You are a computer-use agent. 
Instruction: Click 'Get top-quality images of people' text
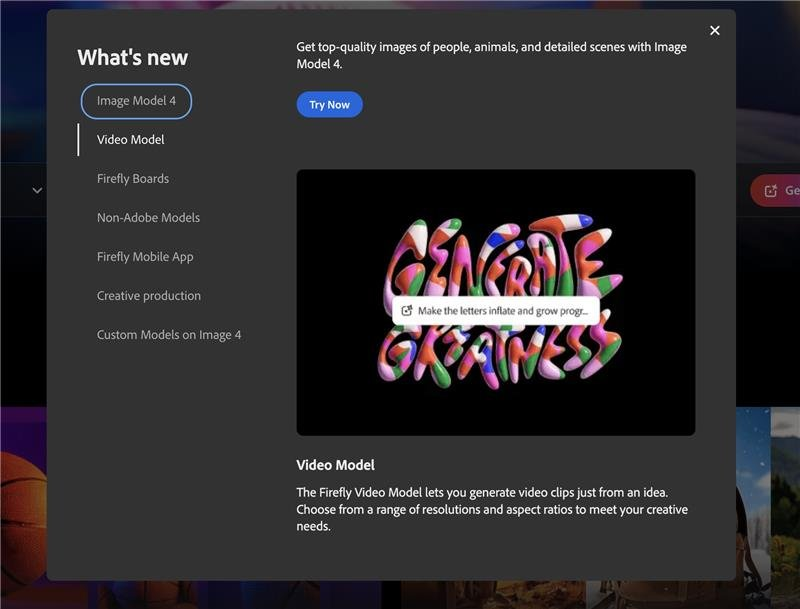491,55
